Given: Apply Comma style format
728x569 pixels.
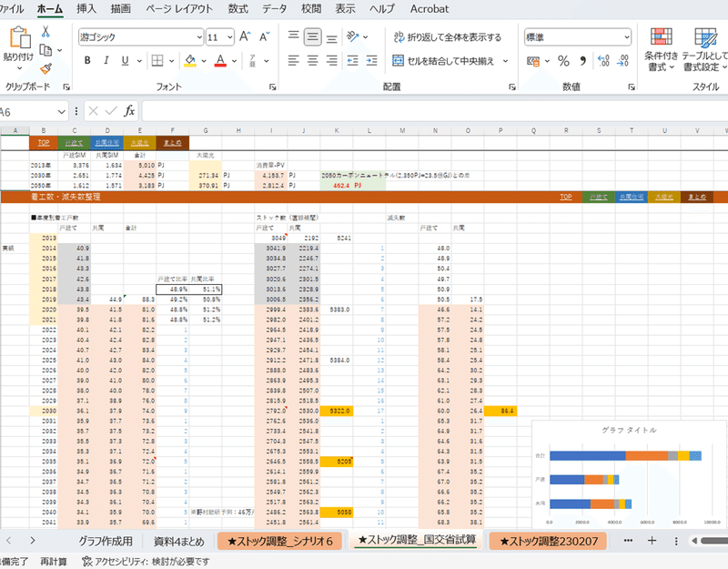Looking at the screenshot, I should (x=582, y=61).
